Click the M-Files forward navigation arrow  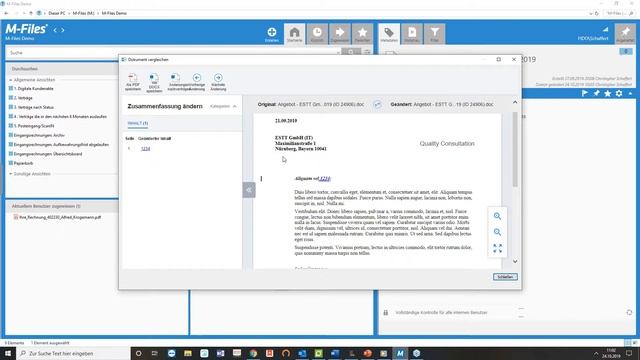62,30
